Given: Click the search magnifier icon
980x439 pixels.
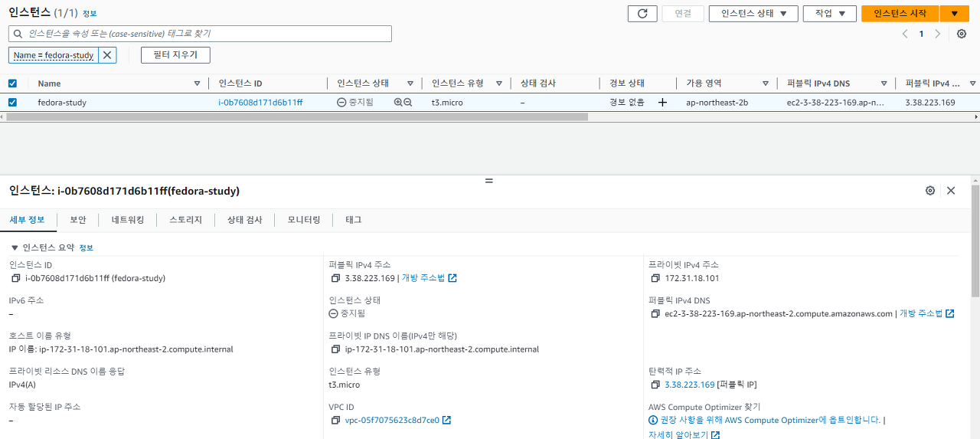Looking at the screenshot, I should [18, 34].
